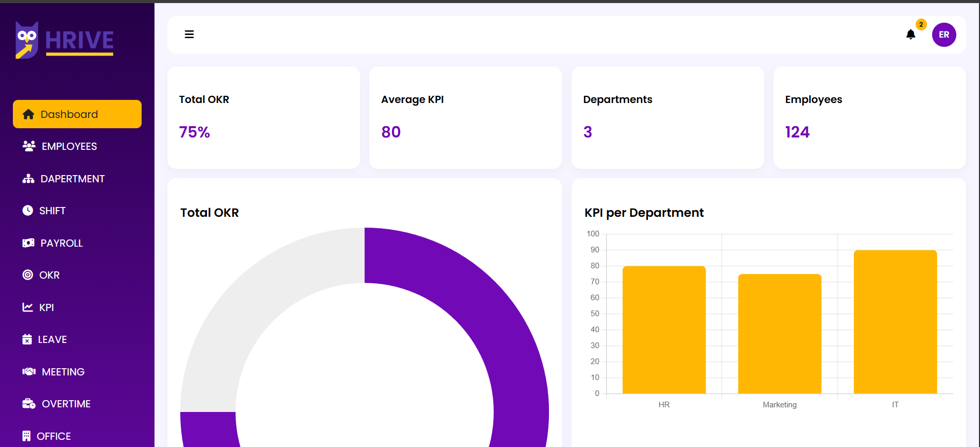Click the Dashboard home icon
This screenshot has width=980, height=447.
point(28,114)
